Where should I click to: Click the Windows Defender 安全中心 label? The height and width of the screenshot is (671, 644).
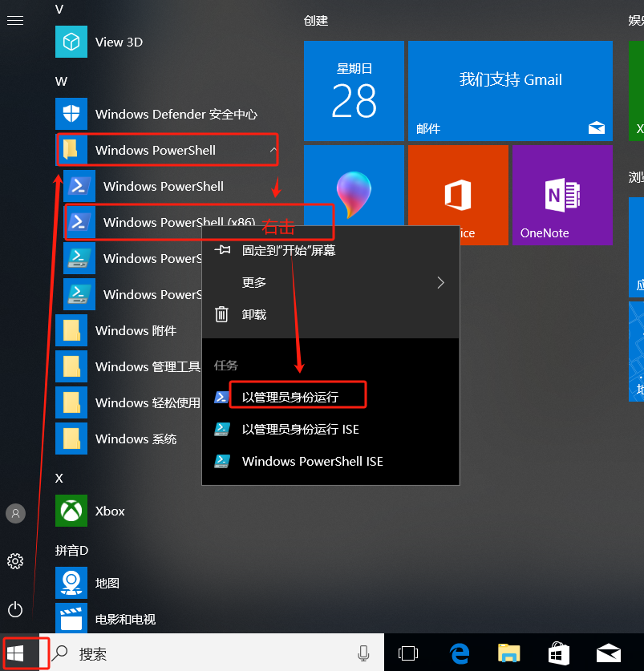176,115
